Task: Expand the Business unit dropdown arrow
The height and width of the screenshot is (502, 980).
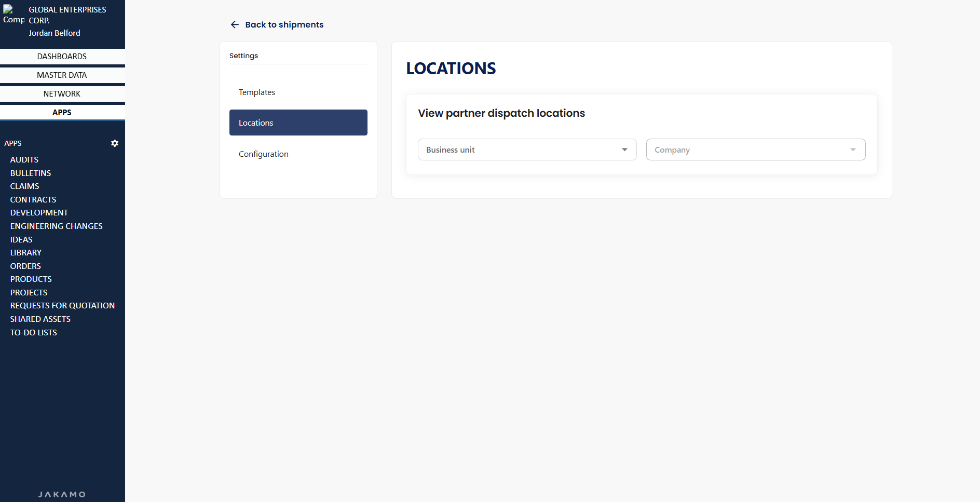Action: (x=624, y=150)
